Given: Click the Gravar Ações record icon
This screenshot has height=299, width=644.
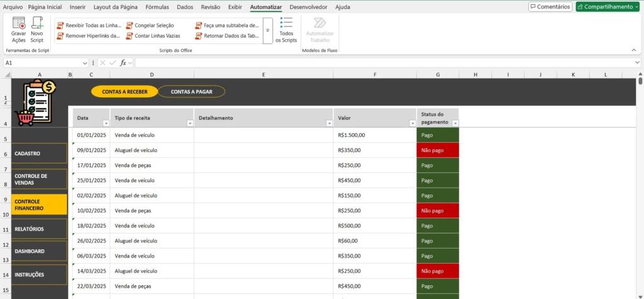Looking at the screenshot, I should pos(19,24).
